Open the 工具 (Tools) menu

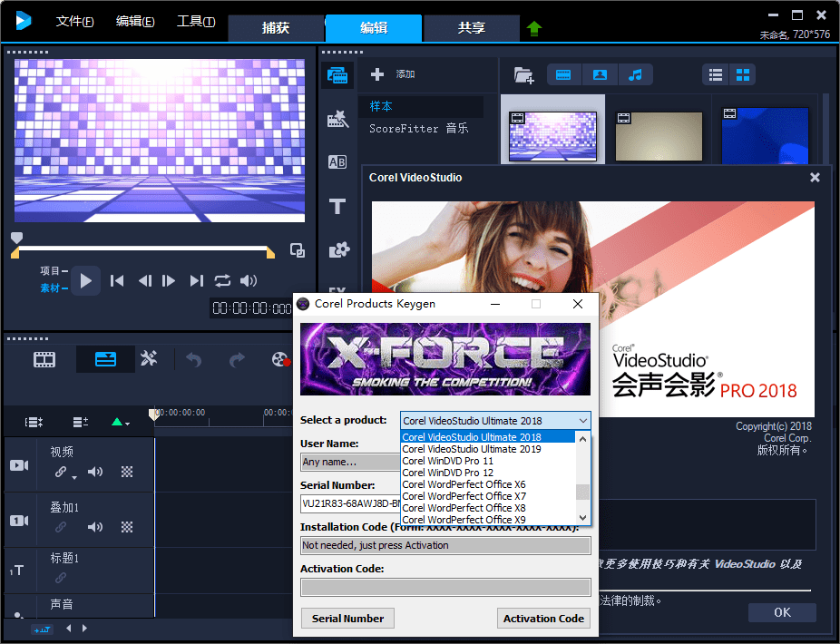(196, 22)
